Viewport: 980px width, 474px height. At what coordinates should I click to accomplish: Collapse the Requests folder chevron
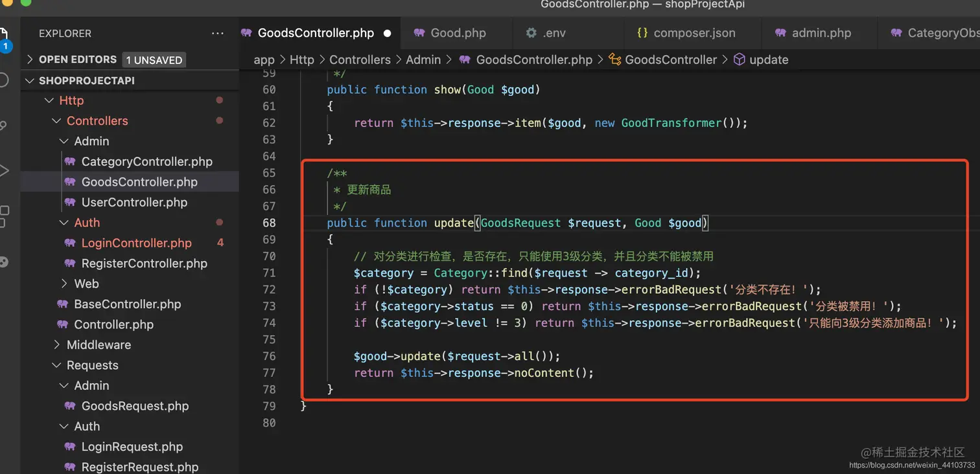click(x=56, y=365)
